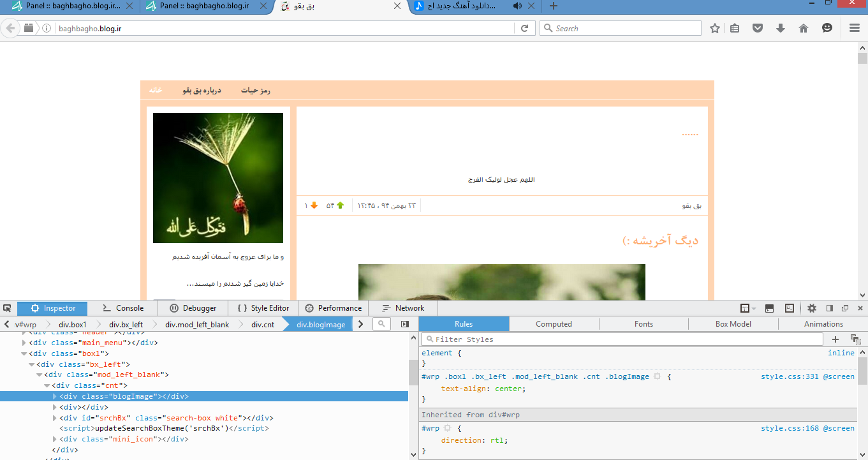
Task: Go to Firefox Home page icon
Action: click(803, 28)
